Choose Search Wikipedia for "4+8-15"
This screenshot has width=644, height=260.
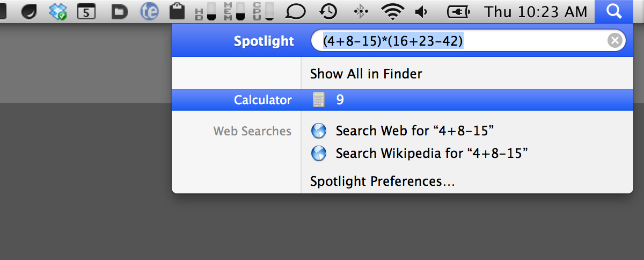pos(432,154)
